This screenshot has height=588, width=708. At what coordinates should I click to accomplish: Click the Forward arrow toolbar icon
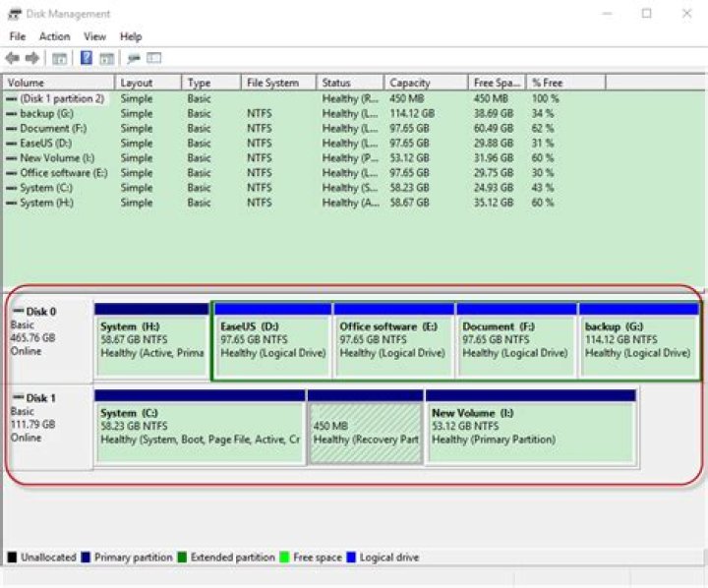pos(32,58)
